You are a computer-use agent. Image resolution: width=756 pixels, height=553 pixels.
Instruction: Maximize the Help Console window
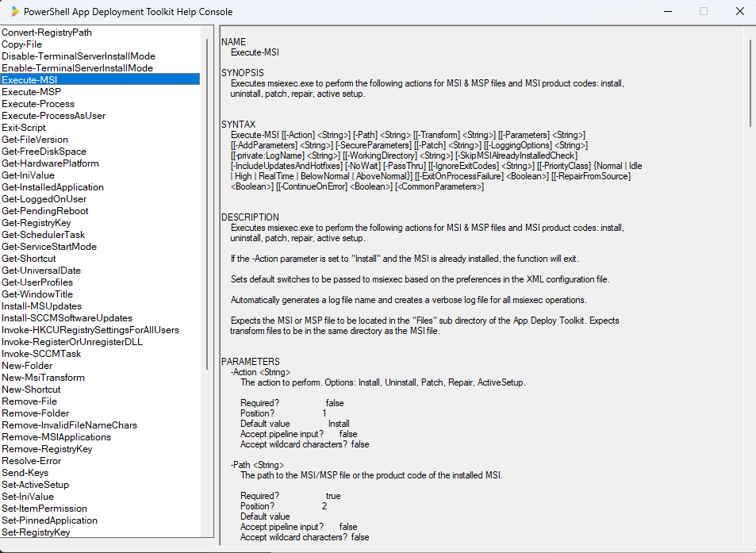tap(703, 11)
